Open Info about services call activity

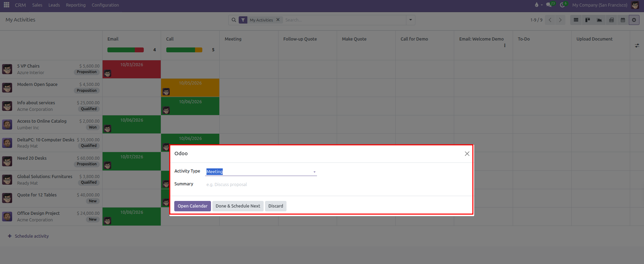[190, 106]
